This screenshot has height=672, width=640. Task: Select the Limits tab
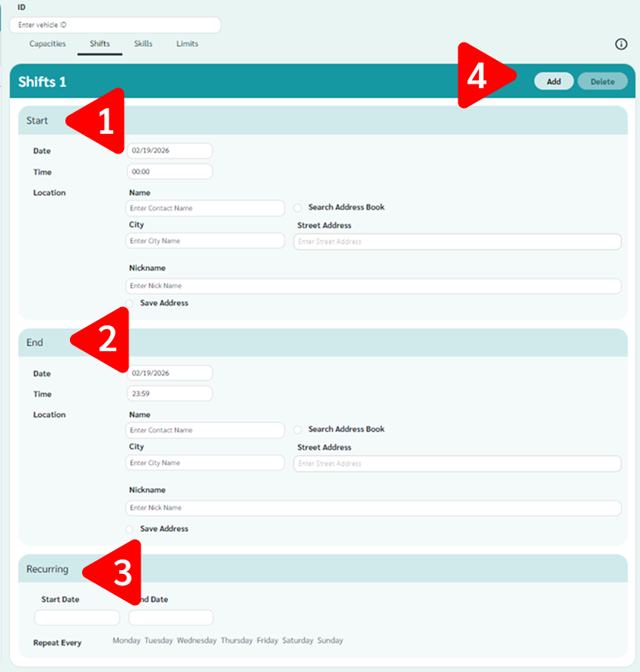click(187, 44)
